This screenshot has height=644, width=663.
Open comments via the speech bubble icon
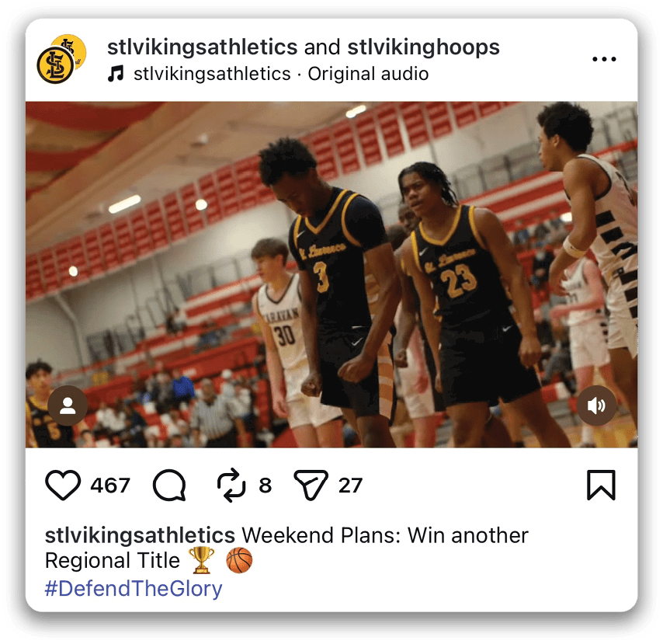pyautogui.click(x=169, y=485)
